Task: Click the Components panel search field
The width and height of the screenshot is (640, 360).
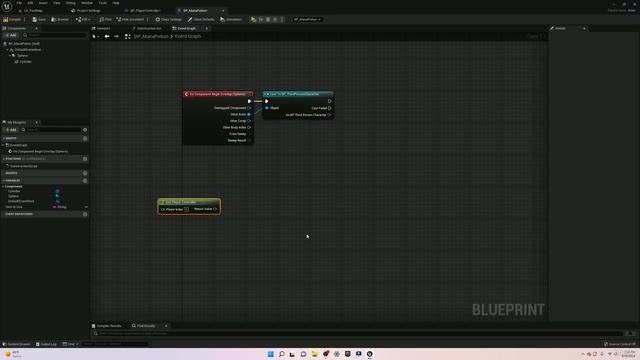Action: tap(54, 35)
